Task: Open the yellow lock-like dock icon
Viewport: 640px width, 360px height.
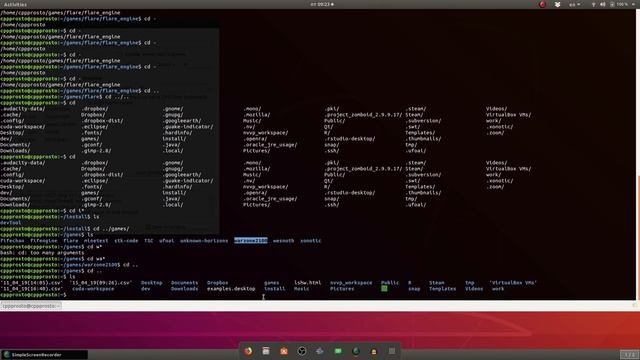Action: [374, 351]
